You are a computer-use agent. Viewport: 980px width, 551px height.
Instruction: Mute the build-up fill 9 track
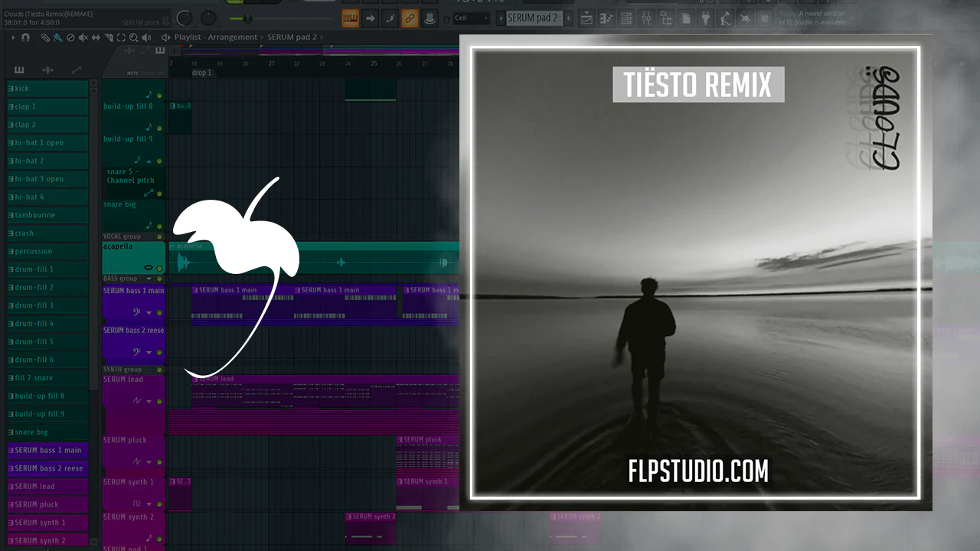(159, 161)
